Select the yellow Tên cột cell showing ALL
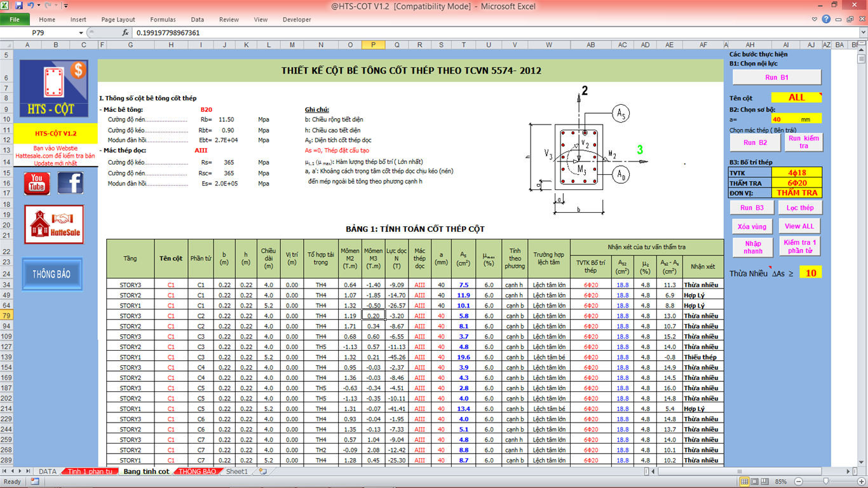This screenshot has width=868, height=488. pos(796,97)
